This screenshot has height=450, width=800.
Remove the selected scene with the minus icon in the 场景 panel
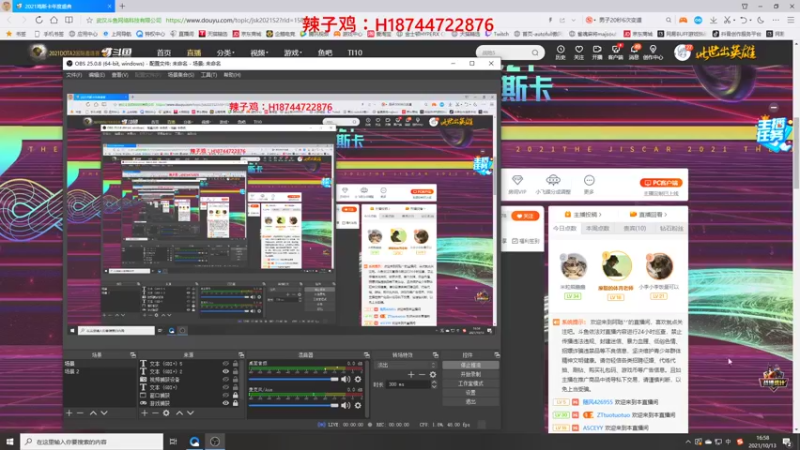[x=80, y=413]
